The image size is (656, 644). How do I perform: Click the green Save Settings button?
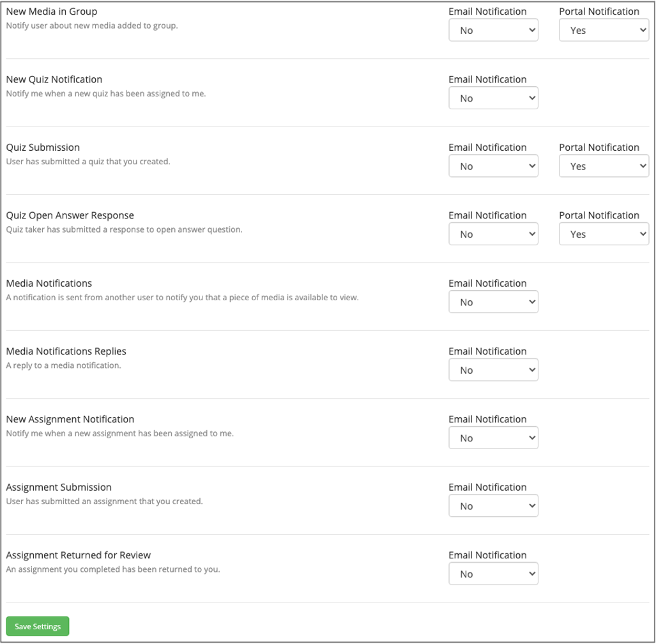[x=38, y=626]
